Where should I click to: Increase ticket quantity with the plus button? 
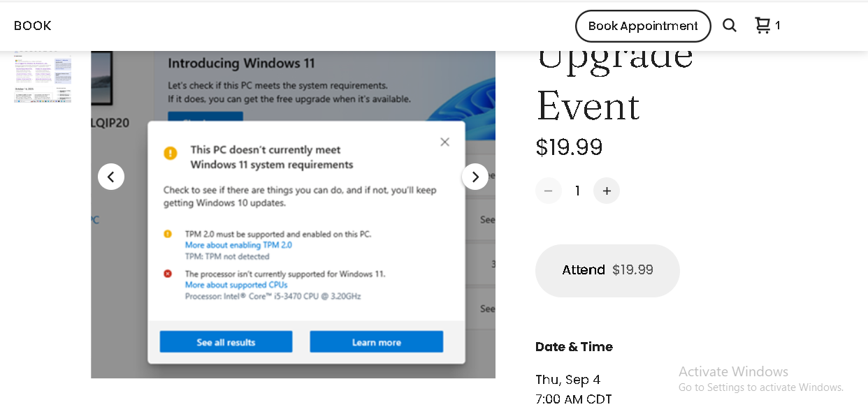tap(607, 191)
